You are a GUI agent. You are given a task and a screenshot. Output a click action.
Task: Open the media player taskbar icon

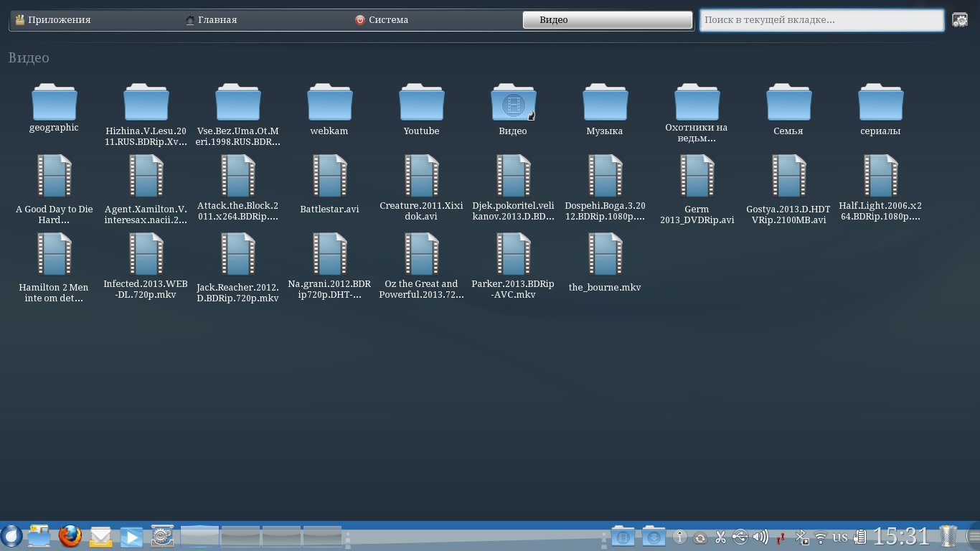pos(131,536)
